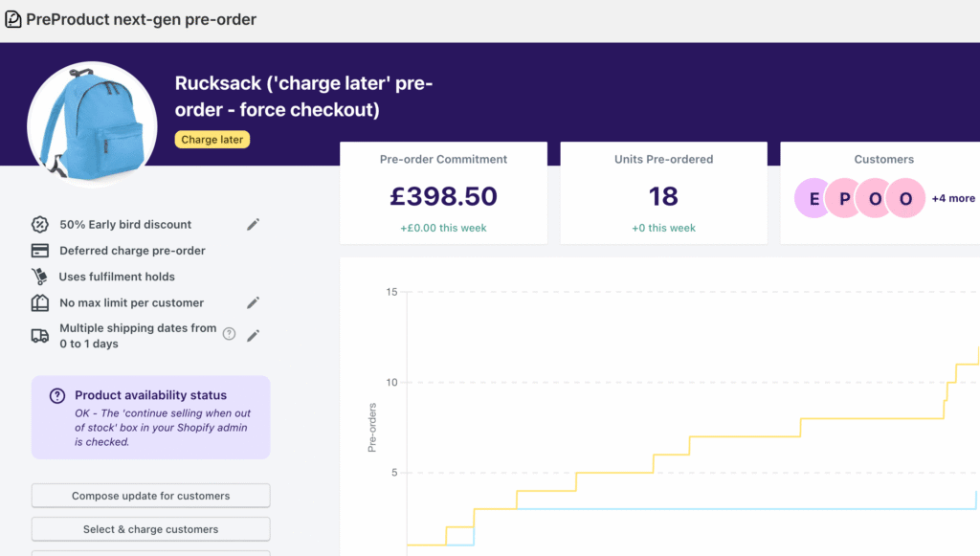Click the PreProduct logo icon
This screenshot has width=980, height=556.
(x=13, y=19)
